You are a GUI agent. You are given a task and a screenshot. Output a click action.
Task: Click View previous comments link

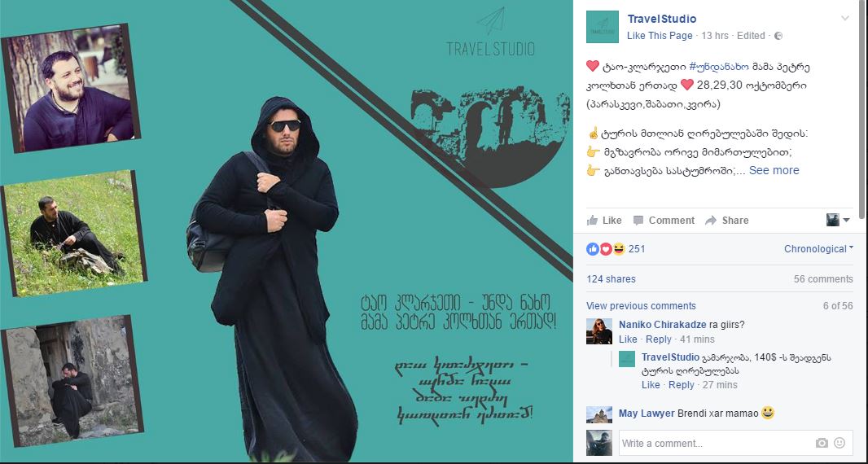(641, 305)
